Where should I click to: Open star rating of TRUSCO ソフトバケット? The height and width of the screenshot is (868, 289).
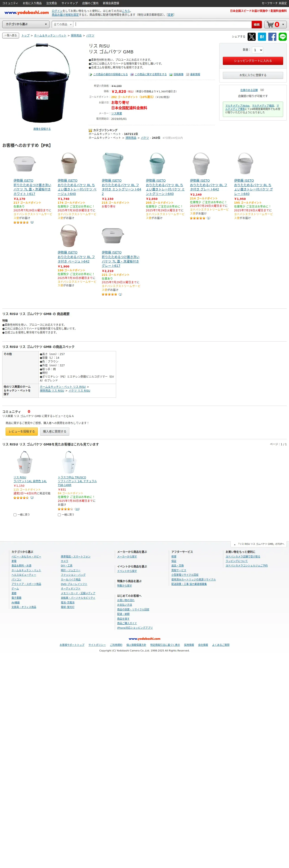point(65,509)
